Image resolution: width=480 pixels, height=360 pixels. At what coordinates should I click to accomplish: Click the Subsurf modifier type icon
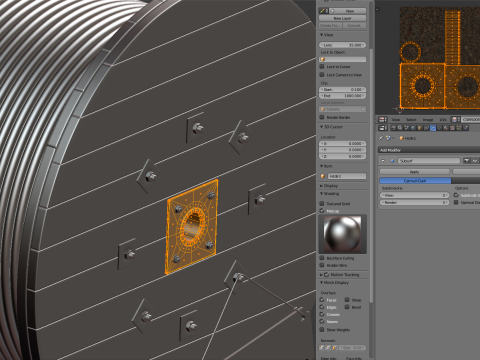pyautogui.click(x=392, y=161)
